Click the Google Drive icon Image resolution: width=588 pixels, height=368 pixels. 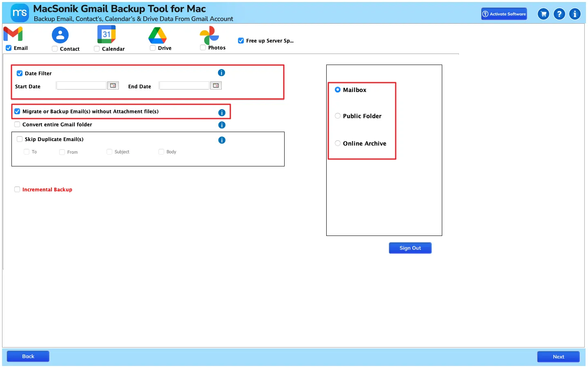click(x=158, y=36)
